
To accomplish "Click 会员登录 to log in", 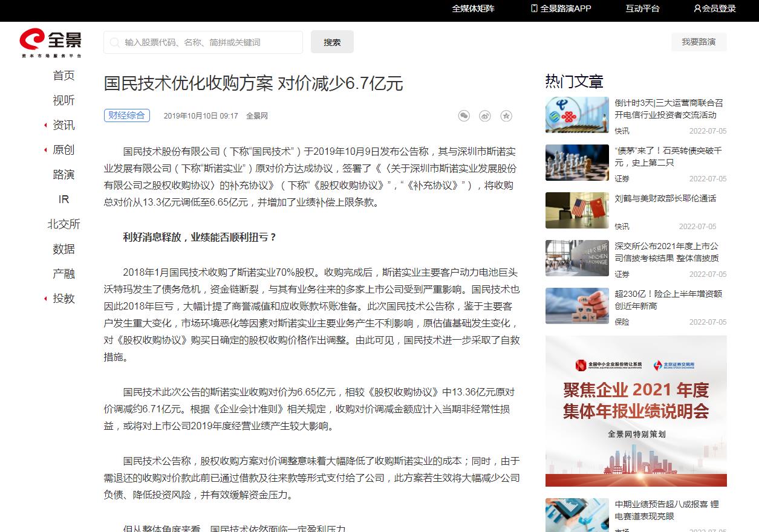I will (x=718, y=8).
